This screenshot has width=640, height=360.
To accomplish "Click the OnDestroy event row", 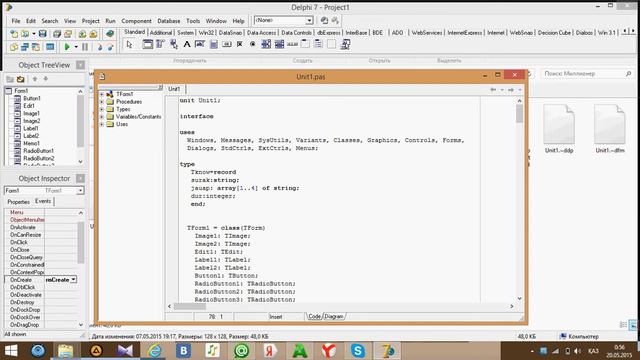I will 41,302.
